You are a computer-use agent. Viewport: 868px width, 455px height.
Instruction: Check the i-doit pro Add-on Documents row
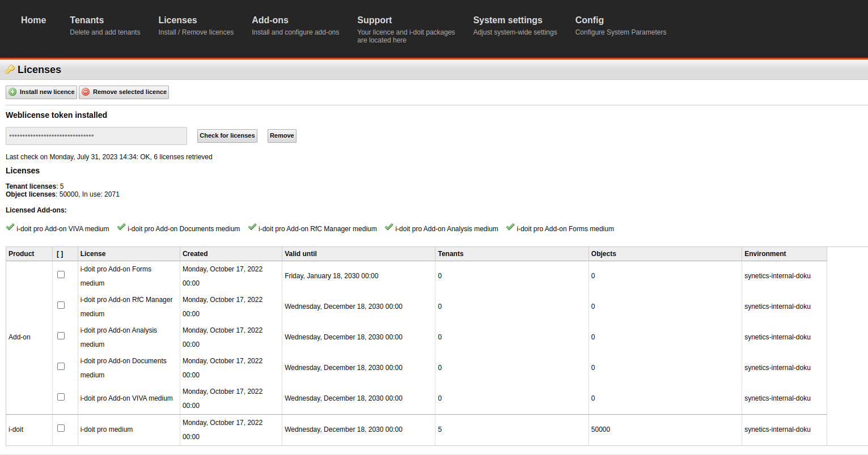pos(61,366)
